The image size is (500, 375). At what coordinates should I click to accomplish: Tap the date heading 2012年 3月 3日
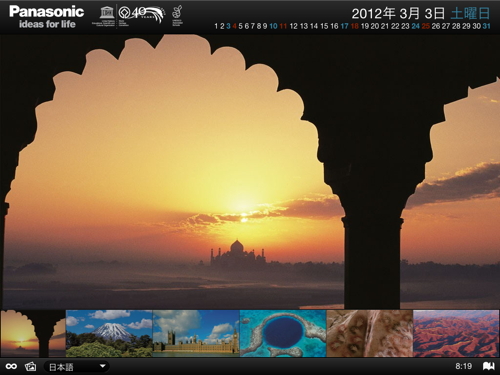pyautogui.click(x=398, y=14)
